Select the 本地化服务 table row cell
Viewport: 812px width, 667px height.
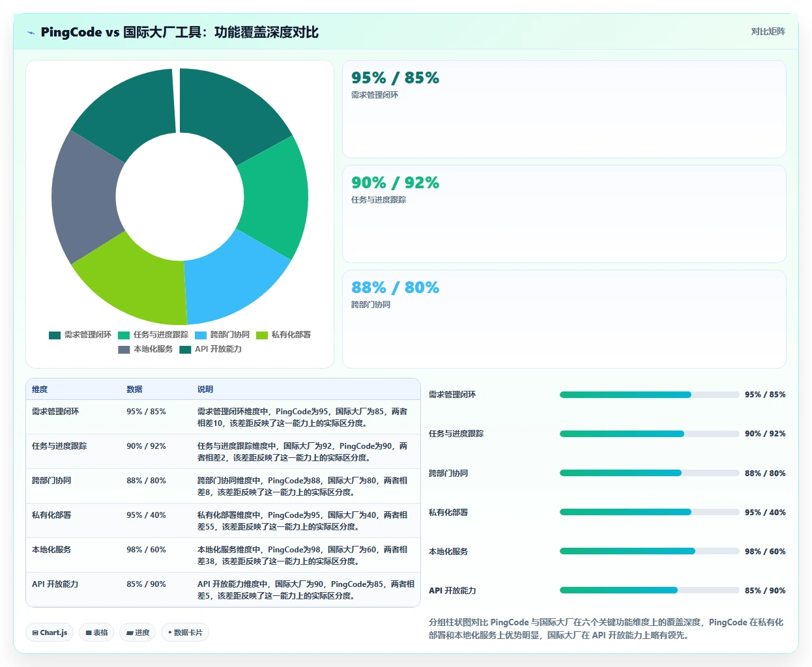coord(51,550)
